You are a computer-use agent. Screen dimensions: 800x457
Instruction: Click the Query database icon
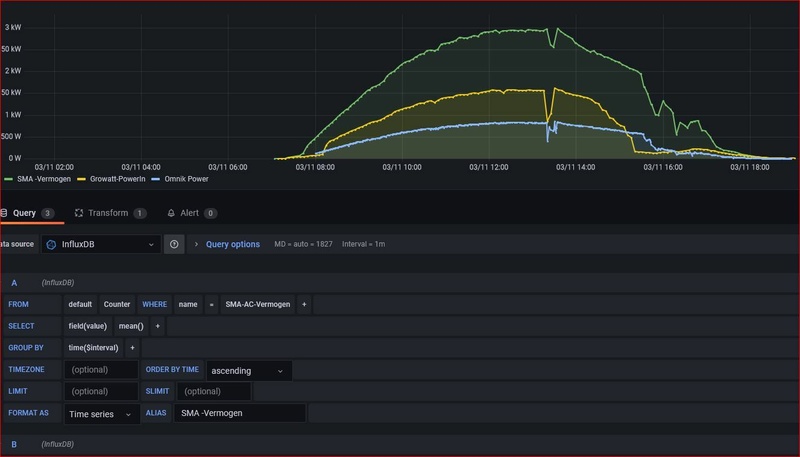coord(3,213)
